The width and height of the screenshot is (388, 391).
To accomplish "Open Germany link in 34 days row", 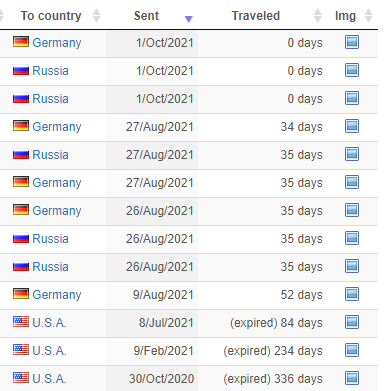I will [x=57, y=127].
